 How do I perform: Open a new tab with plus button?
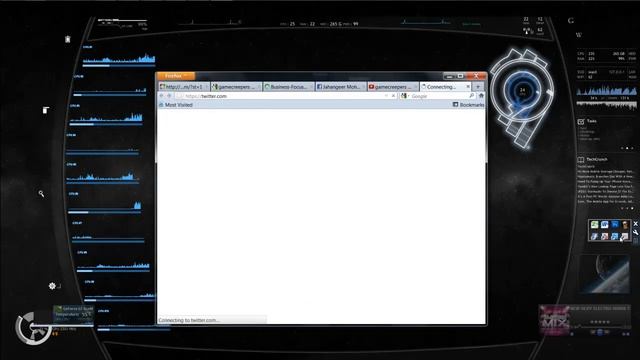pyautogui.click(x=478, y=87)
